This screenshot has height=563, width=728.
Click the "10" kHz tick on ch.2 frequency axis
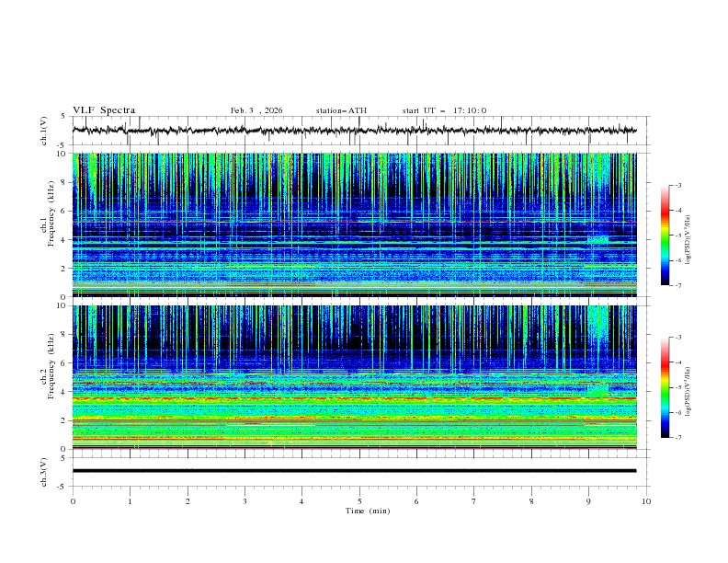pos(62,305)
